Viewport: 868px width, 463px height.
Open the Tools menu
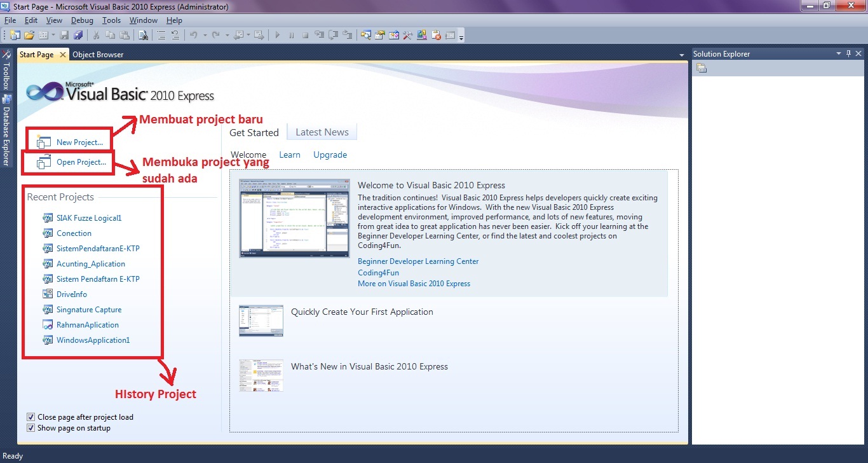coord(111,20)
